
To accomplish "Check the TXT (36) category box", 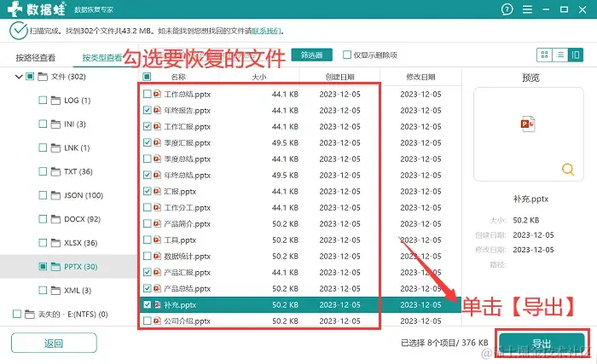I will [43, 171].
